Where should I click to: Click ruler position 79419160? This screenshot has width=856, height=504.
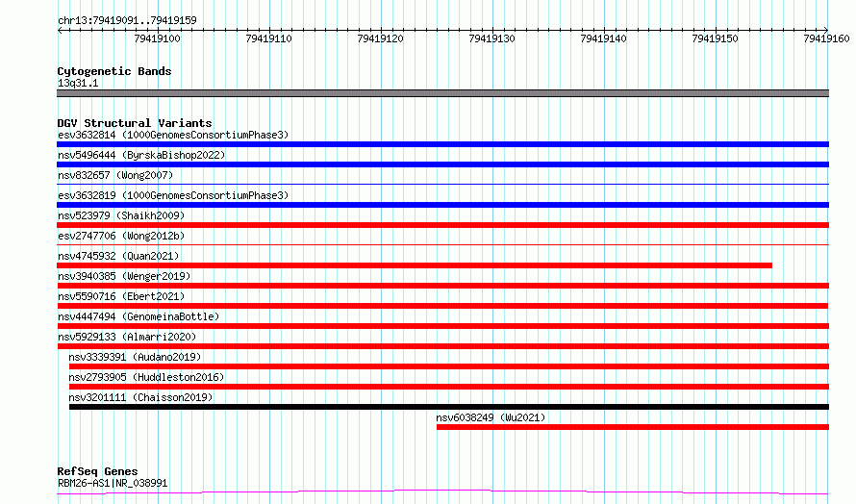tap(826, 38)
